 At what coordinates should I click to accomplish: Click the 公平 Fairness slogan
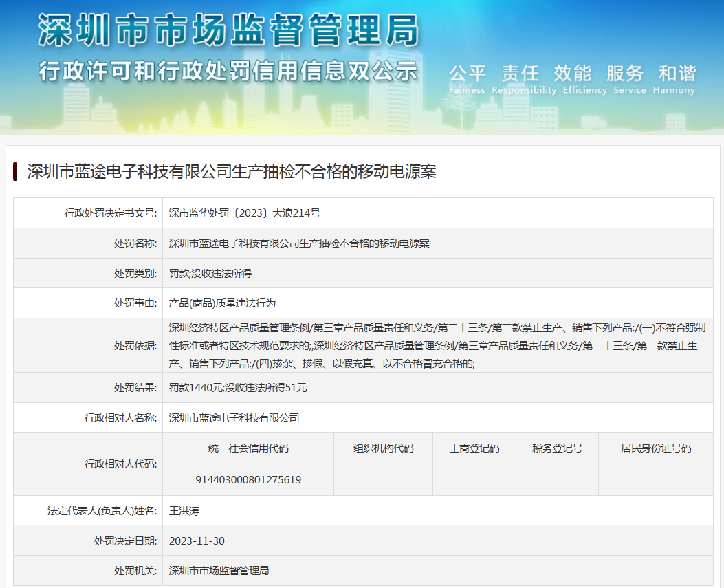(x=468, y=79)
